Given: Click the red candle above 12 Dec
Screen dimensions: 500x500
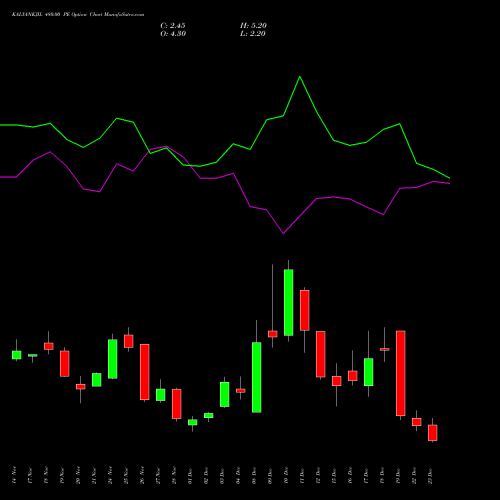Looking at the screenshot, I should click(x=321, y=354).
